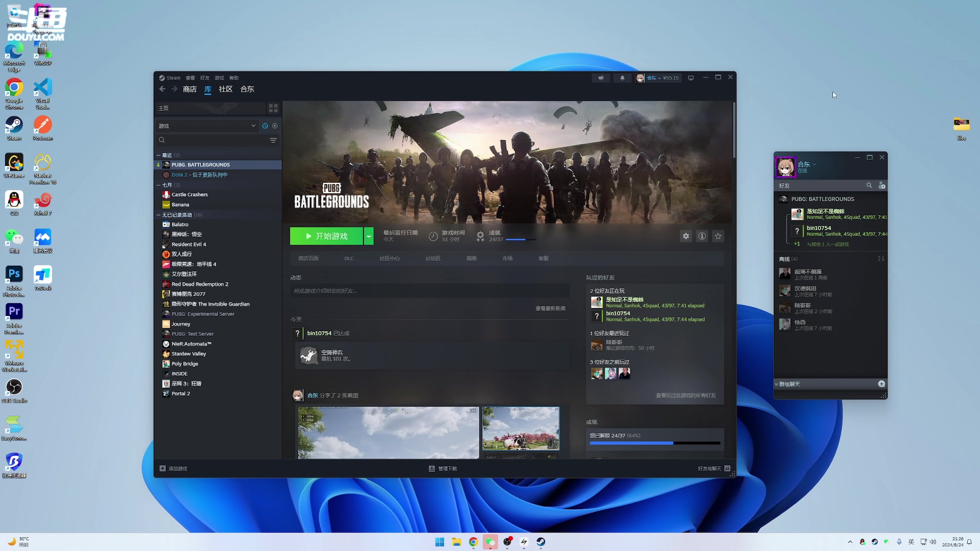
Task: Click the add game plus icon
Action: pos(162,468)
